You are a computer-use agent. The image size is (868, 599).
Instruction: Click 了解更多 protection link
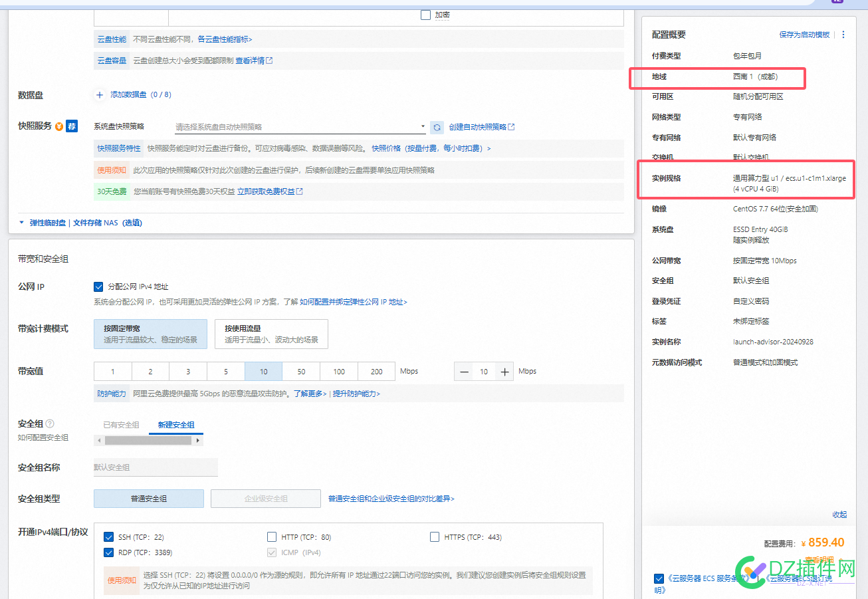tap(310, 394)
